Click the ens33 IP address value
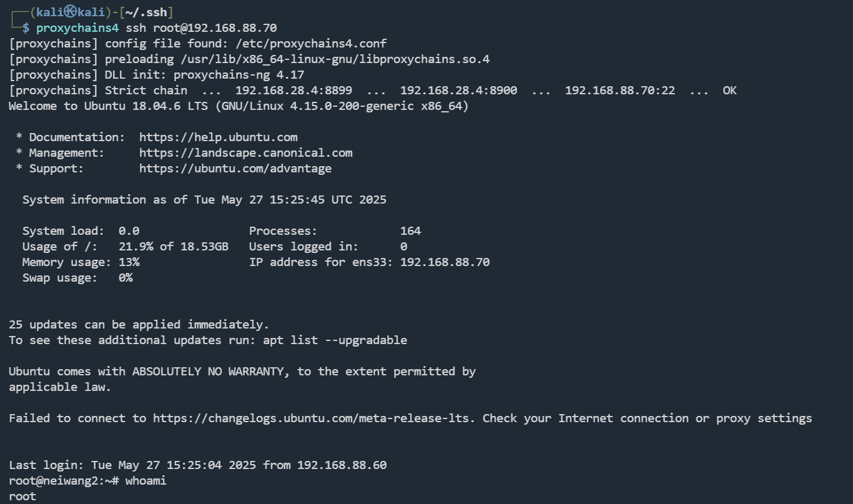This screenshot has height=504, width=853. (445, 262)
